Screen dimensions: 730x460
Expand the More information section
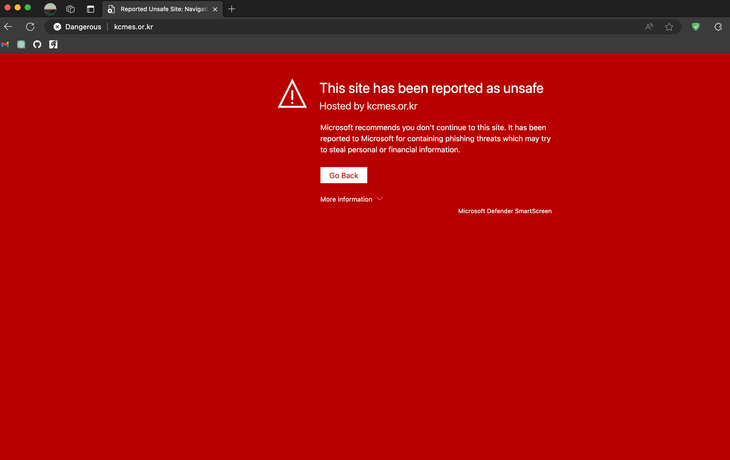351,199
